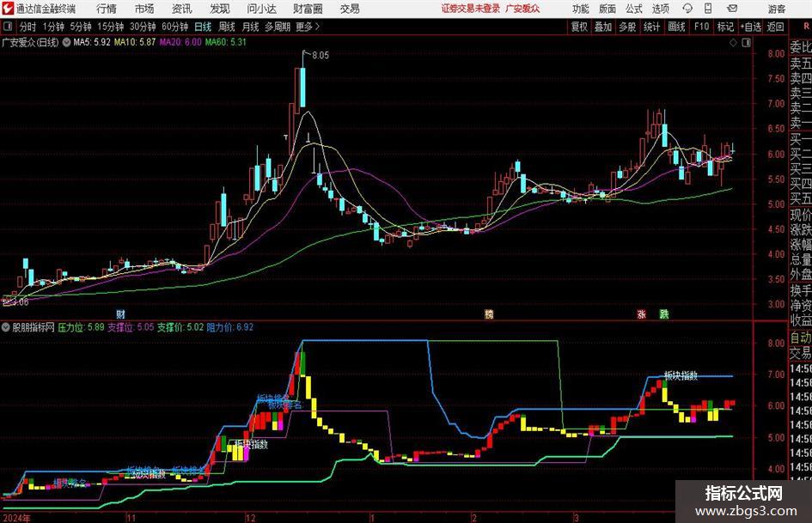812x523 pixels.
Task: Open the 发现 menu
Action: [220, 9]
